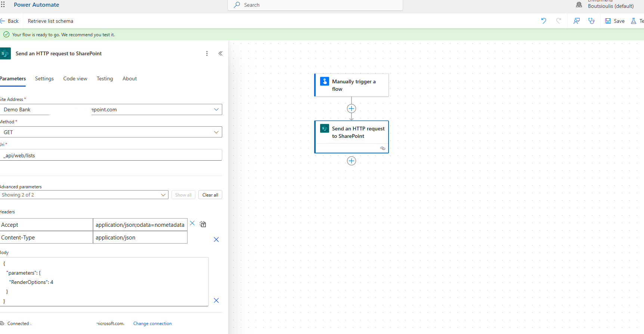Open the Method GET dropdown
The width and height of the screenshot is (644, 334).
(x=216, y=132)
